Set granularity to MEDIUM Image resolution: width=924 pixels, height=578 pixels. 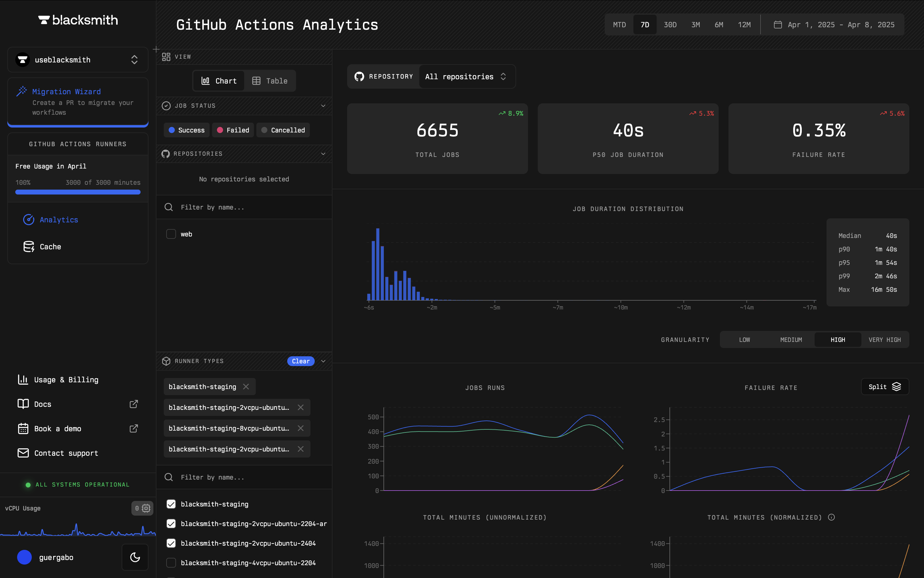[791, 339]
